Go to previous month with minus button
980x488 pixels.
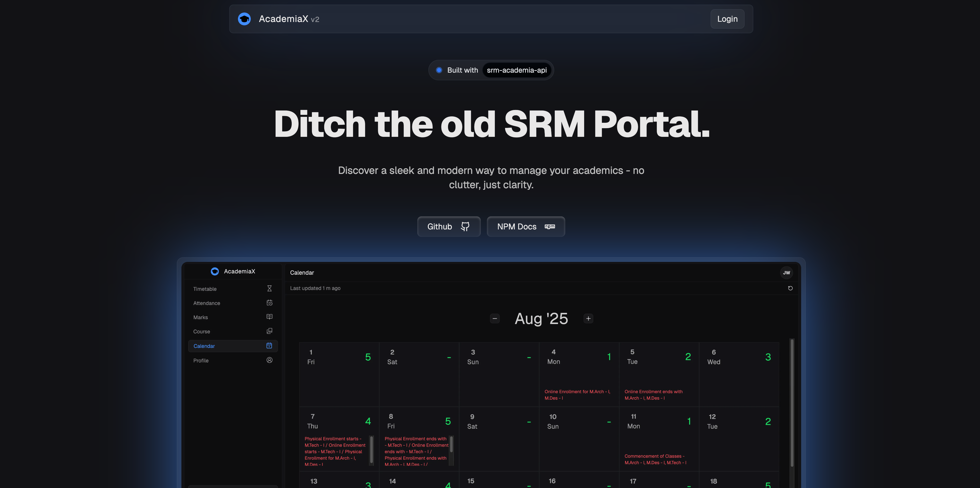[495, 319]
